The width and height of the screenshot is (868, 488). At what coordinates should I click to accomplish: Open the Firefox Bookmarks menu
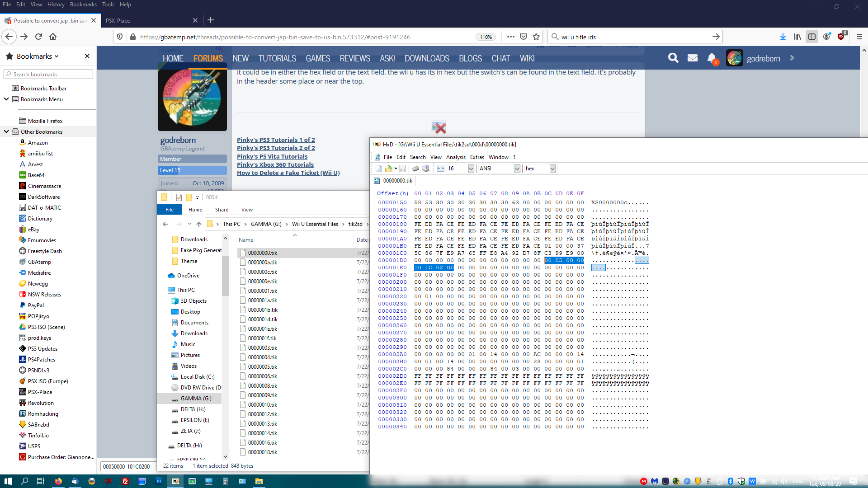point(83,5)
